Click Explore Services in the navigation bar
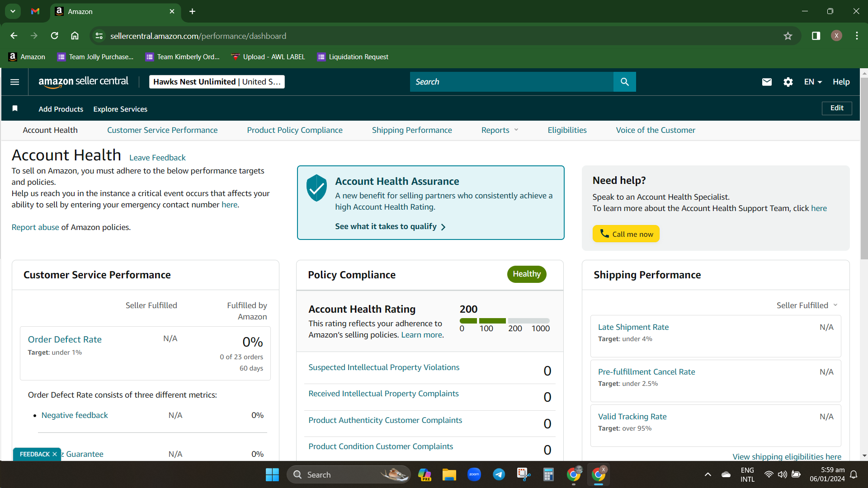 click(120, 109)
